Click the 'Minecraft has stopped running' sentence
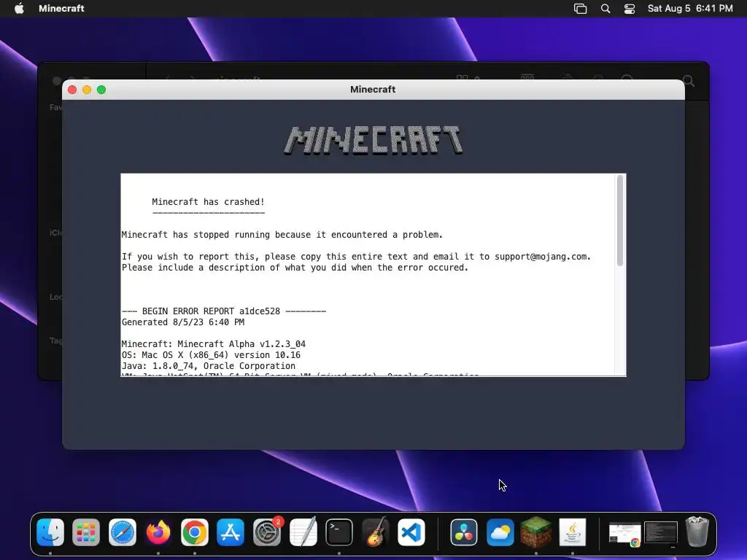The image size is (747, 560). click(282, 234)
